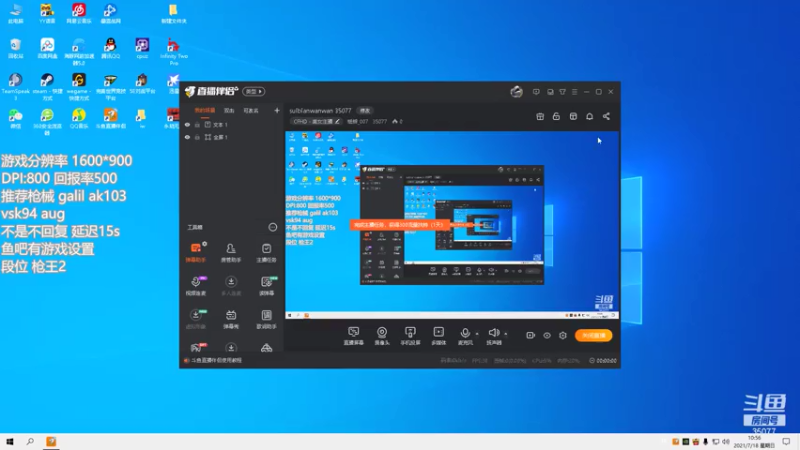The height and width of the screenshot is (450, 800).
Task: Open the taskbar search magnifier
Action: [x=30, y=441]
